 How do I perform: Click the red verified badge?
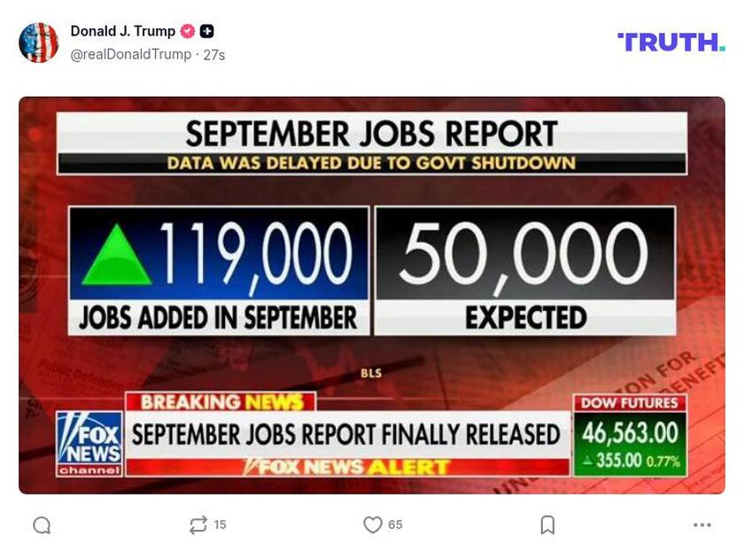click(x=188, y=31)
